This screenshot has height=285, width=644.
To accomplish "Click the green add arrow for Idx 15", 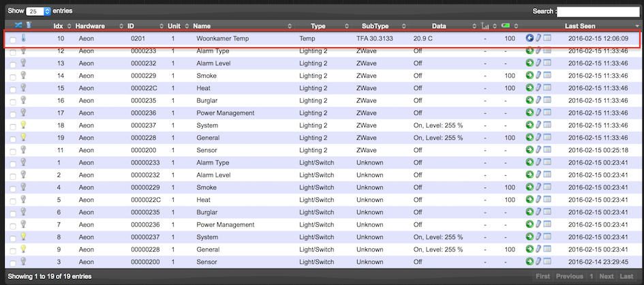I will click(x=530, y=87).
